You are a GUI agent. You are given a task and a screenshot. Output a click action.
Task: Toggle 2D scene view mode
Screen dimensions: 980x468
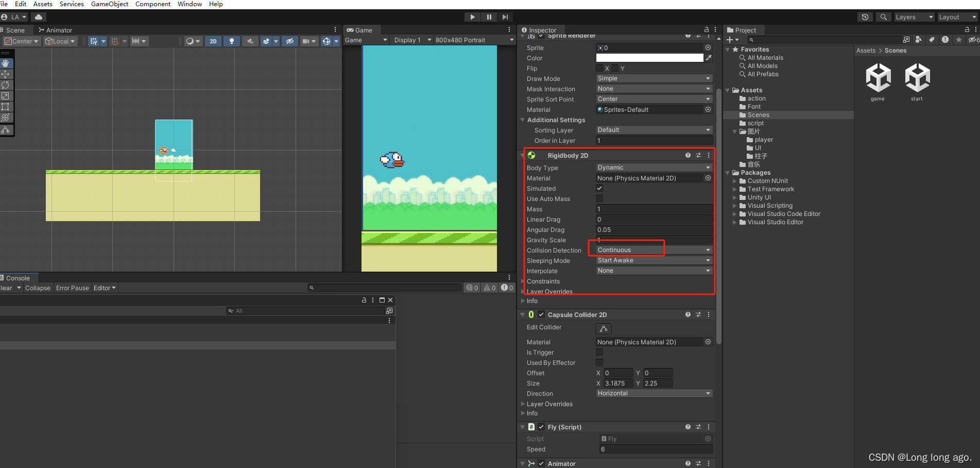(x=213, y=41)
